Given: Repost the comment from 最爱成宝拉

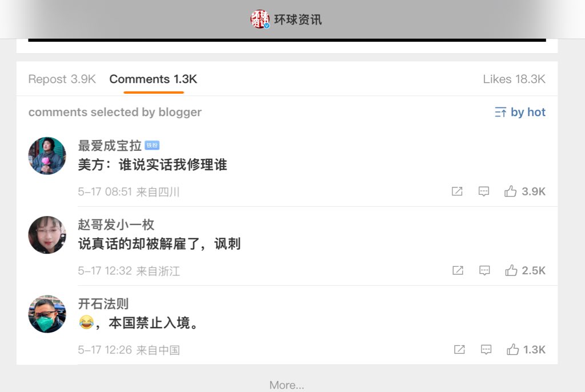Looking at the screenshot, I should pos(457,191).
